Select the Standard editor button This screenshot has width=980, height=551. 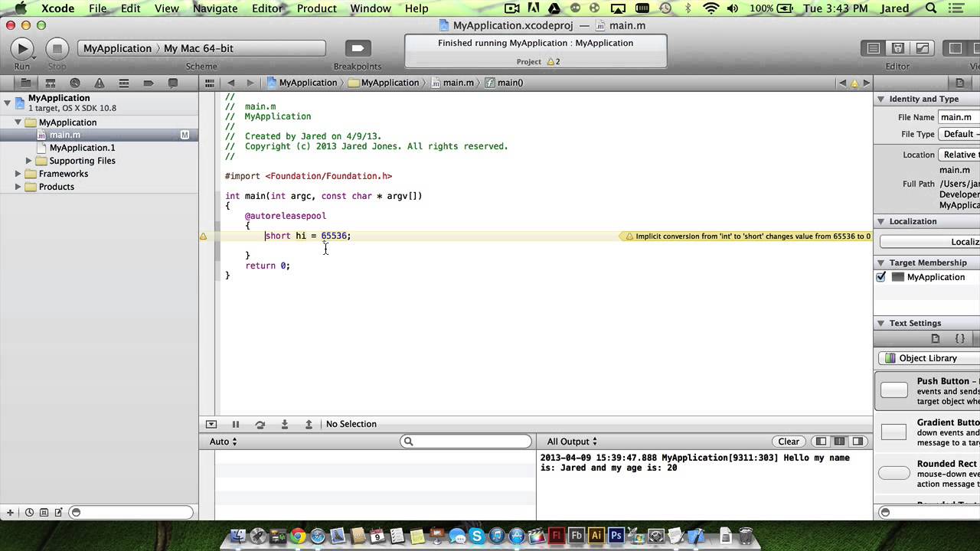click(874, 48)
